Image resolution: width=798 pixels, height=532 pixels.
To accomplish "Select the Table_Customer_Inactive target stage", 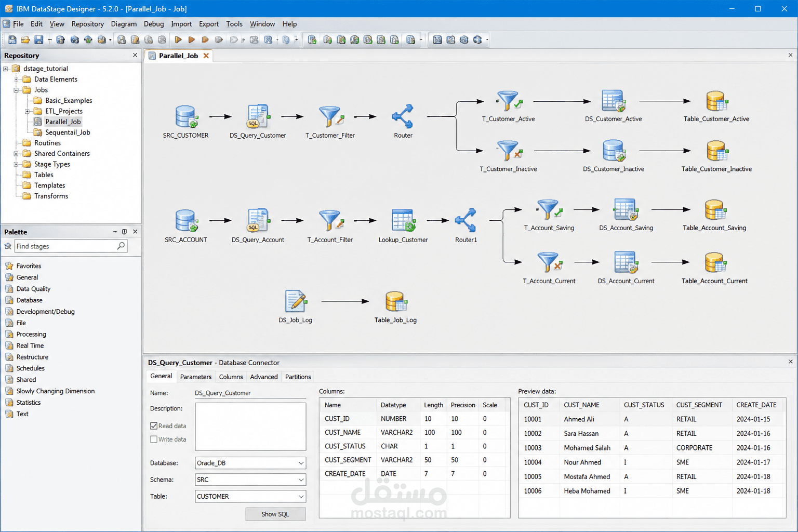I will point(717,151).
